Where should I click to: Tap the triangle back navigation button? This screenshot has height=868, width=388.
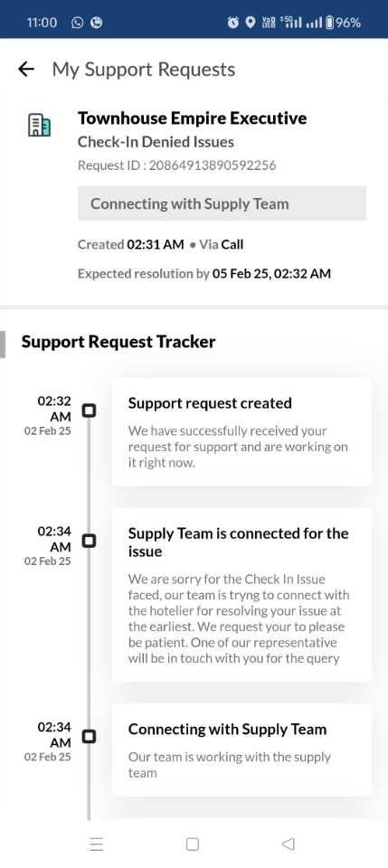point(288,844)
